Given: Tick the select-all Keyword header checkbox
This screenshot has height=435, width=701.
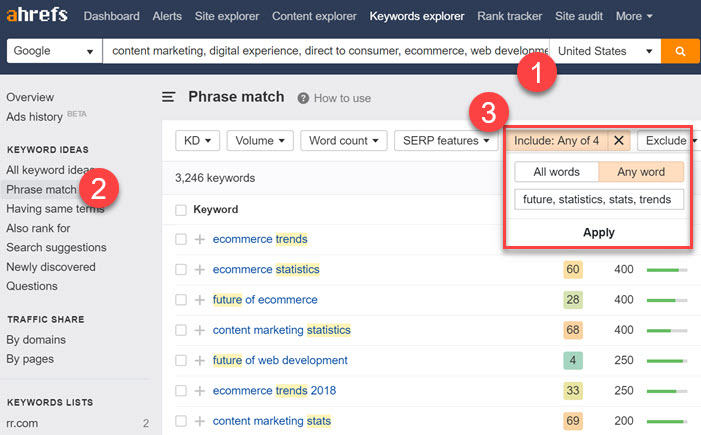Looking at the screenshot, I should [x=181, y=210].
